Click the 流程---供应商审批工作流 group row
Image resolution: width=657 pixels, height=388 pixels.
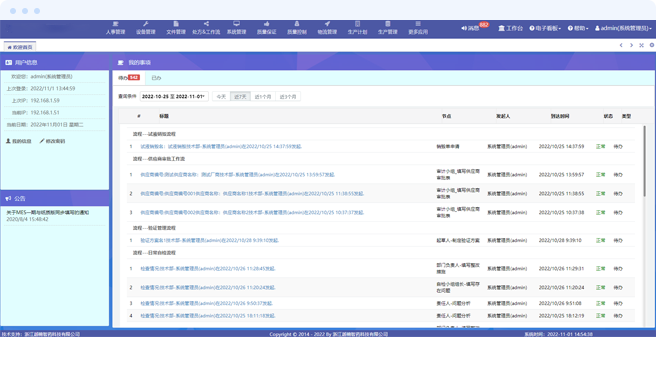coord(380,159)
